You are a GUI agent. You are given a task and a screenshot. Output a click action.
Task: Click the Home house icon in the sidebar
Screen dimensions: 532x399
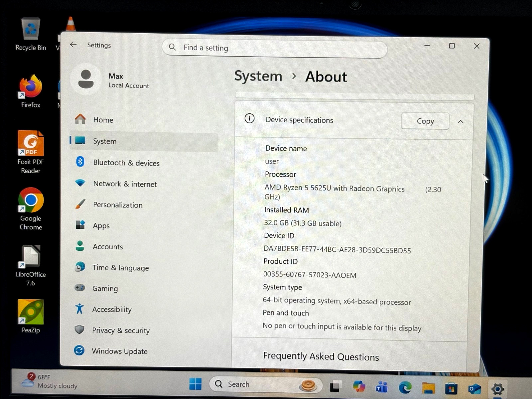pos(80,119)
